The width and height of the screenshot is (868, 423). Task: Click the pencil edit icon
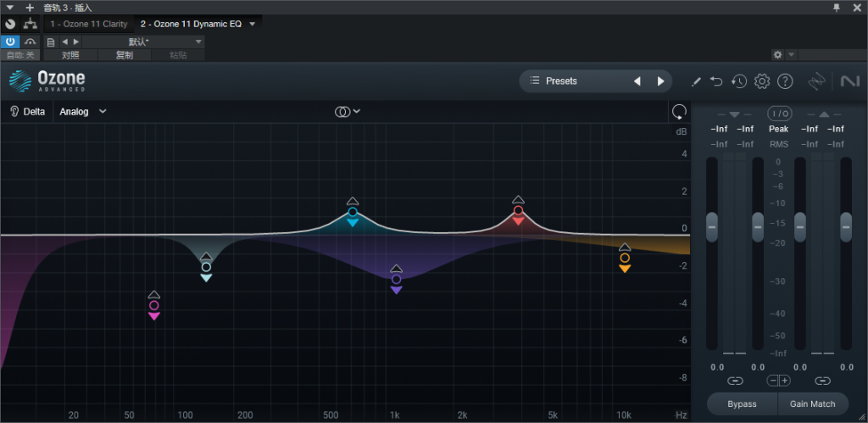coord(697,81)
